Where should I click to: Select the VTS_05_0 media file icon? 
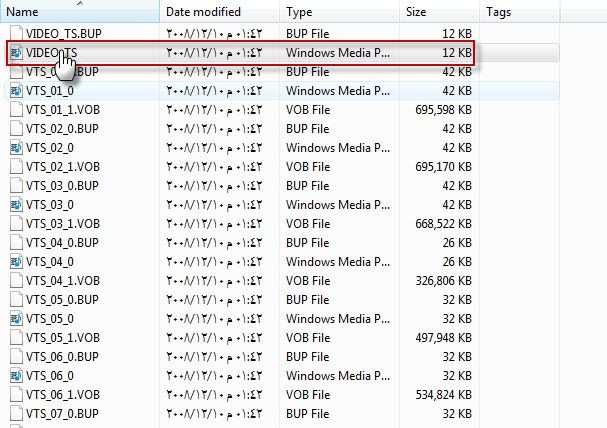(x=16, y=318)
